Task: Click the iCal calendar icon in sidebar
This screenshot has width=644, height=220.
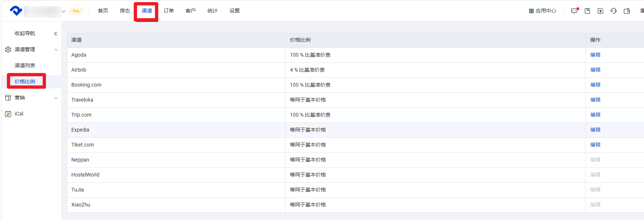Action: coord(8,114)
